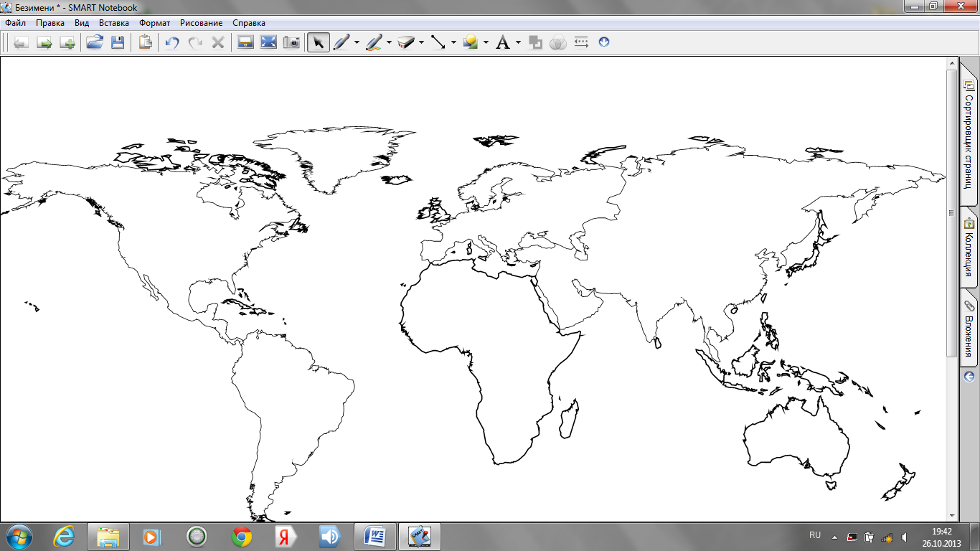980x551 pixels.
Task: Open Windows Explorer from the taskbar
Action: [x=108, y=537]
